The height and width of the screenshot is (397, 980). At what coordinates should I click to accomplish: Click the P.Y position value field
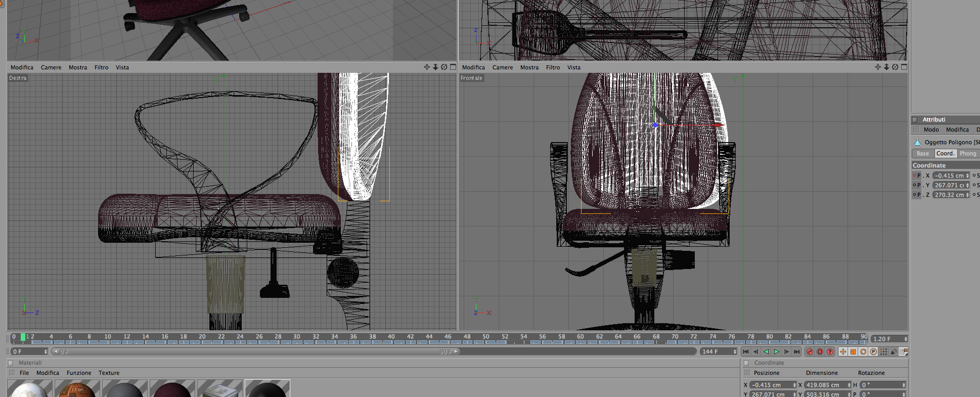click(951, 185)
